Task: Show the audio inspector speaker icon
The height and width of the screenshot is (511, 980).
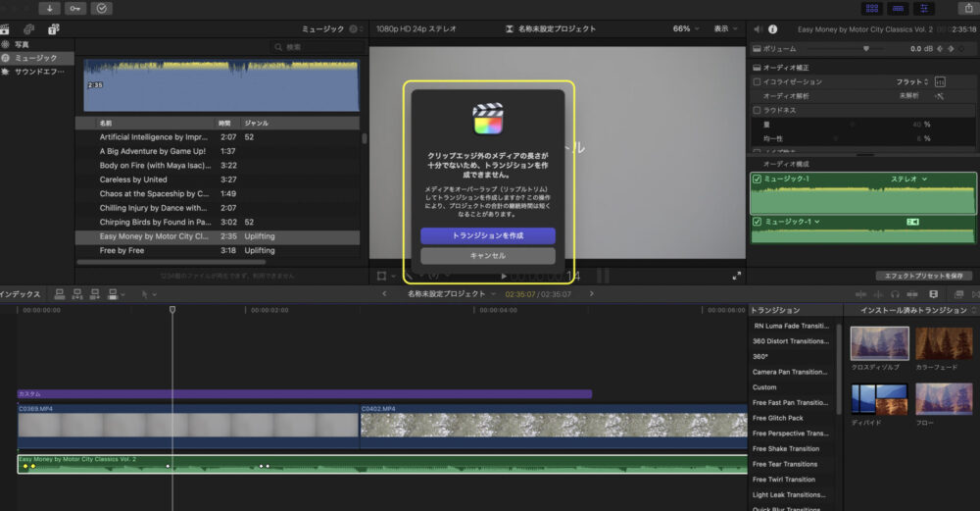Action: pos(758,29)
